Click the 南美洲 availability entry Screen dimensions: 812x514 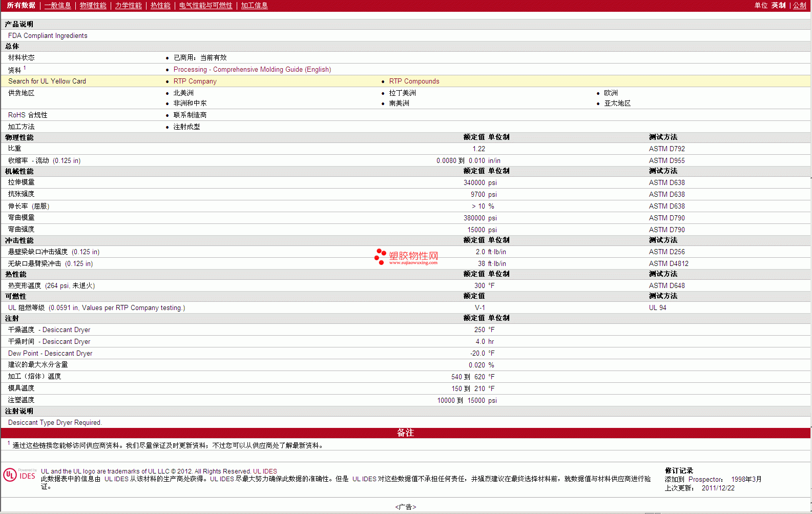pyautogui.click(x=399, y=104)
